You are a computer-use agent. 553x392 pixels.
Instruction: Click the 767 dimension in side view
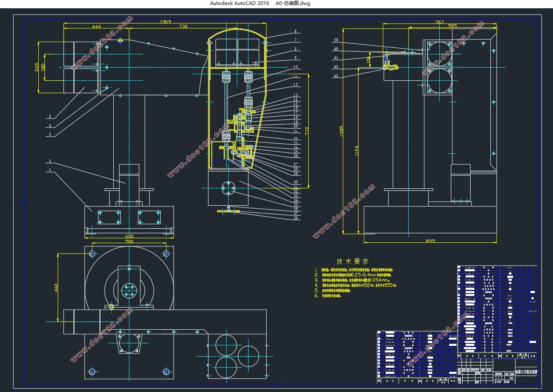click(x=440, y=22)
